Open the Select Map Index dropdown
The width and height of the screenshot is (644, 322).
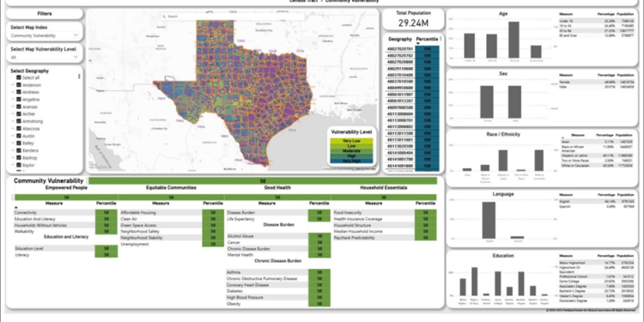coord(45,35)
